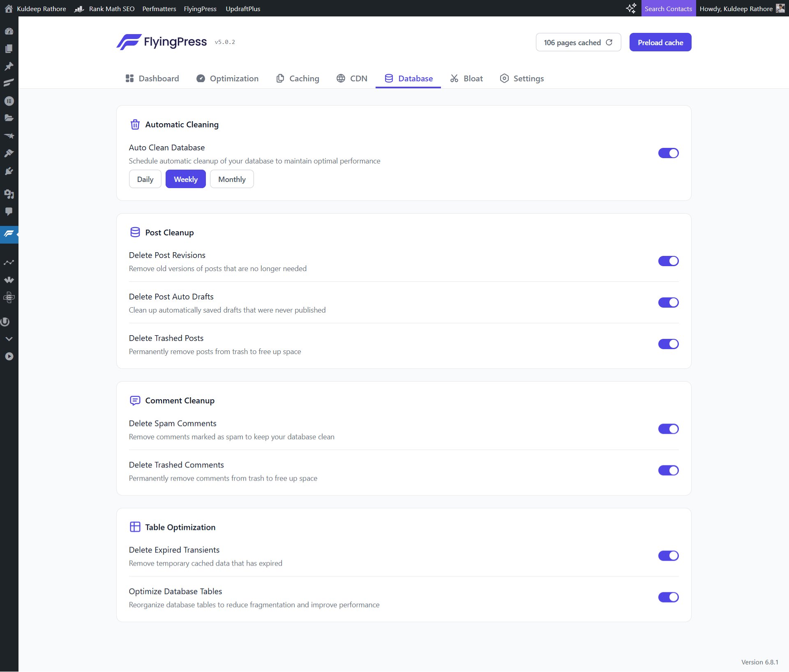Open Plugins plug icon in sidebar
The height and width of the screenshot is (672, 789).
point(9,171)
